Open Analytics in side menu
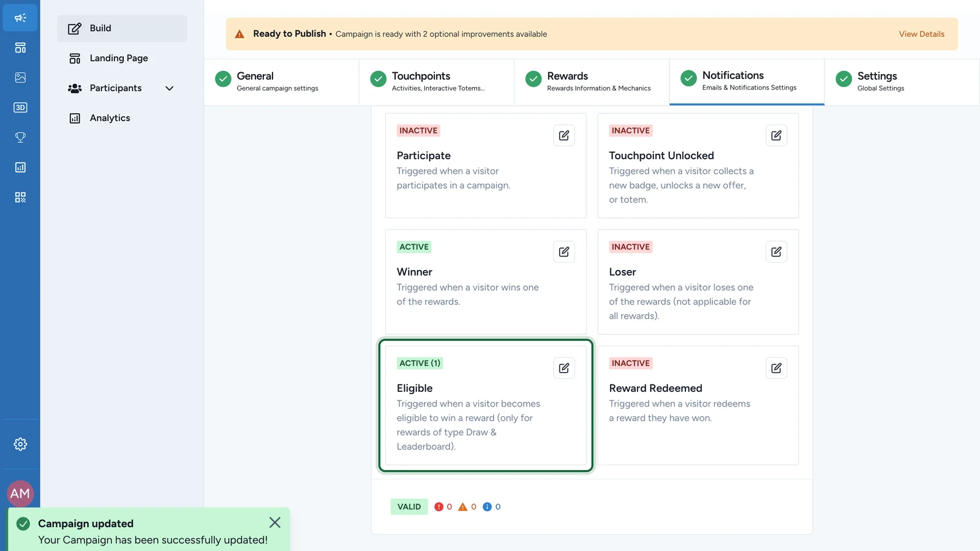Screen dimensions: 980x551 tap(122, 118)
